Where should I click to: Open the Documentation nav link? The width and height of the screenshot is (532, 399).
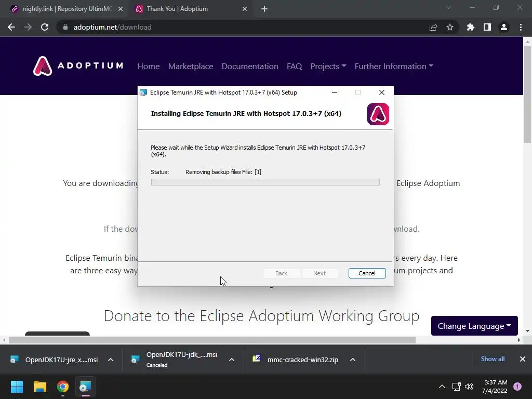coord(250,66)
